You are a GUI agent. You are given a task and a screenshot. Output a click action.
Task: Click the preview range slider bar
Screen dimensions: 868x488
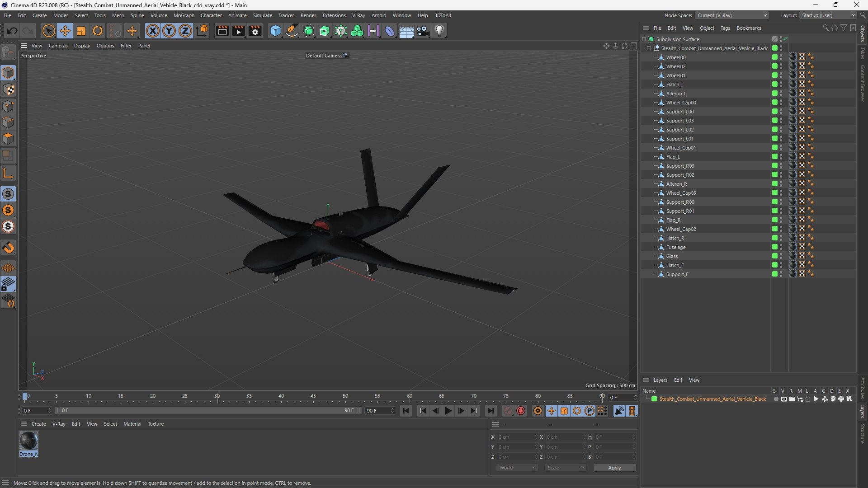point(208,411)
